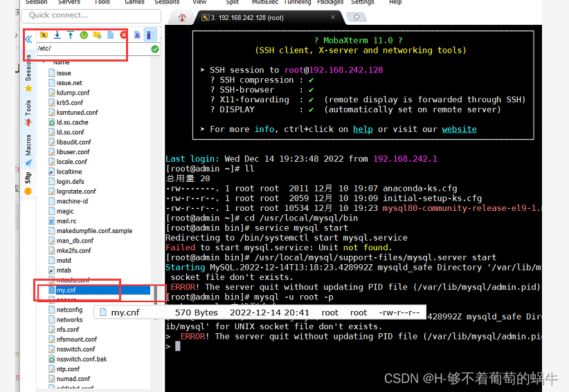Follow the website link in terminal banner
The image size is (569, 392).
click(459, 129)
